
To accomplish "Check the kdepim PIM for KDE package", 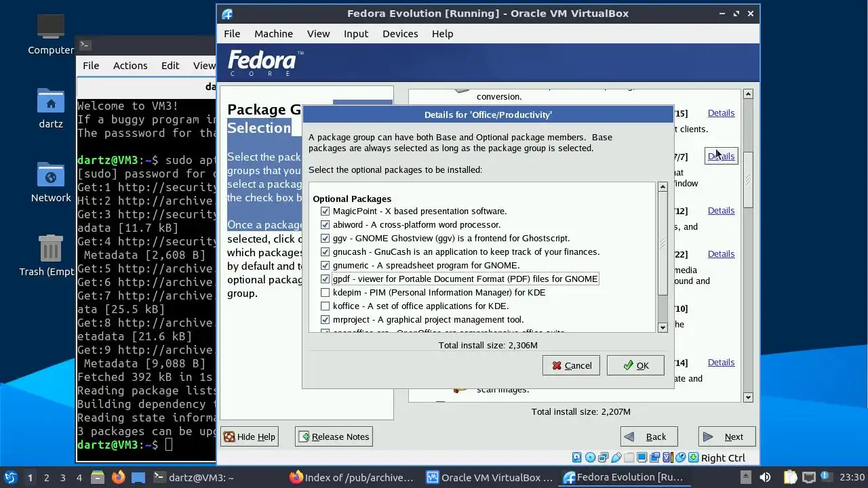I will coord(325,292).
